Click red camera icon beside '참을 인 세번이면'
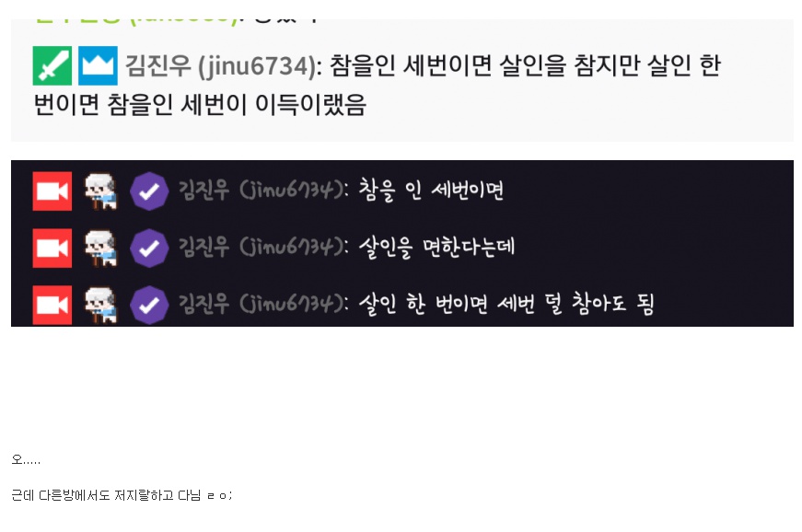 (x=52, y=191)
